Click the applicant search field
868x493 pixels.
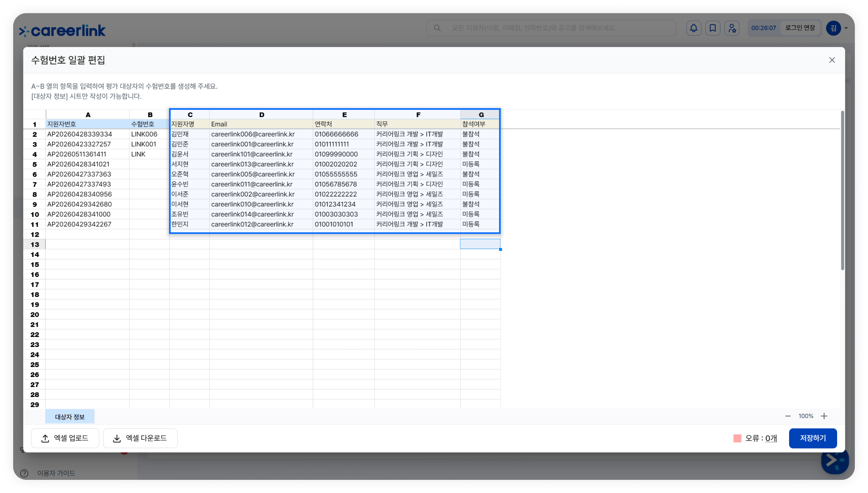(x=551, y=28)
